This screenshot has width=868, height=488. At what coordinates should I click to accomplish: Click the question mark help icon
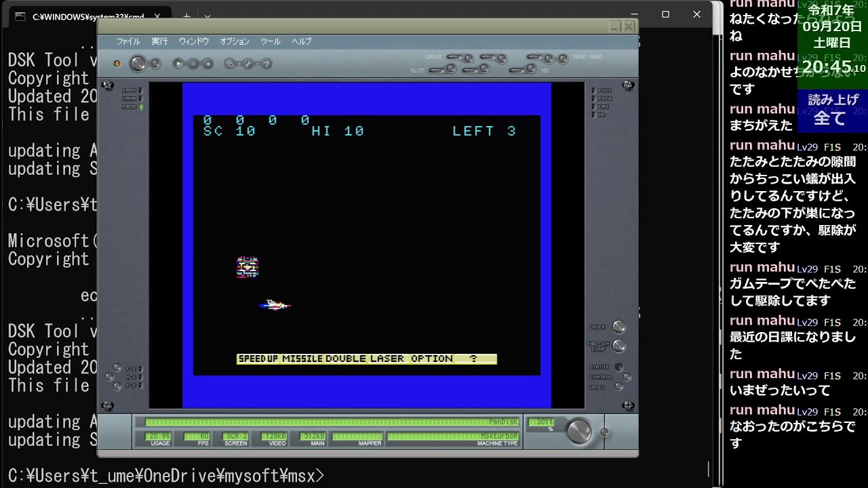coord(267,64)
